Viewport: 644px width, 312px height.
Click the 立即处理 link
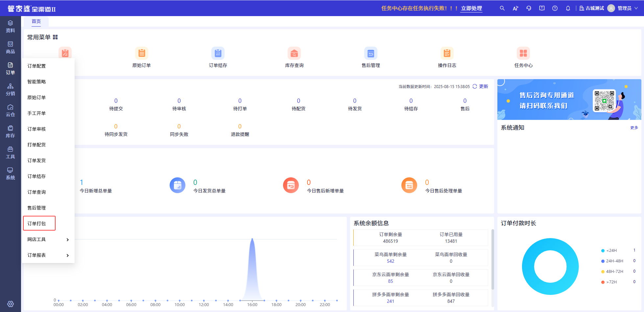[x=471, y=8]
